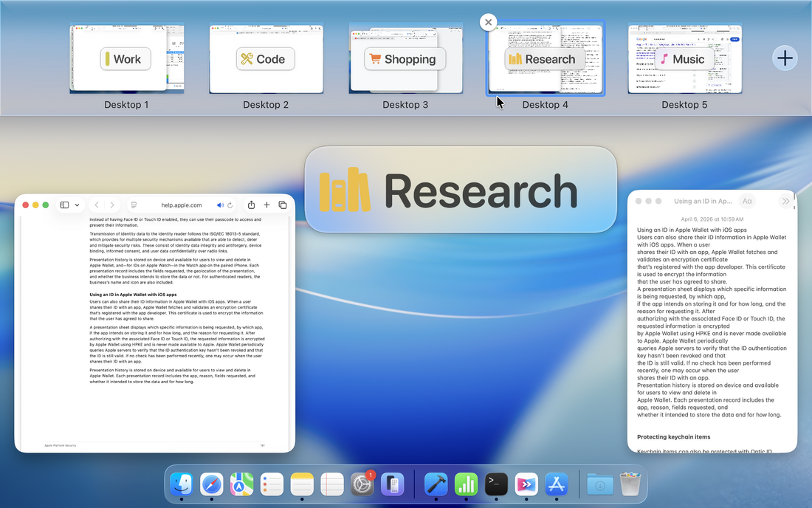Image resolution: width=812 pixels, height=508 pixels.
Task: Open Finder from the Dock
Action: 182,484
